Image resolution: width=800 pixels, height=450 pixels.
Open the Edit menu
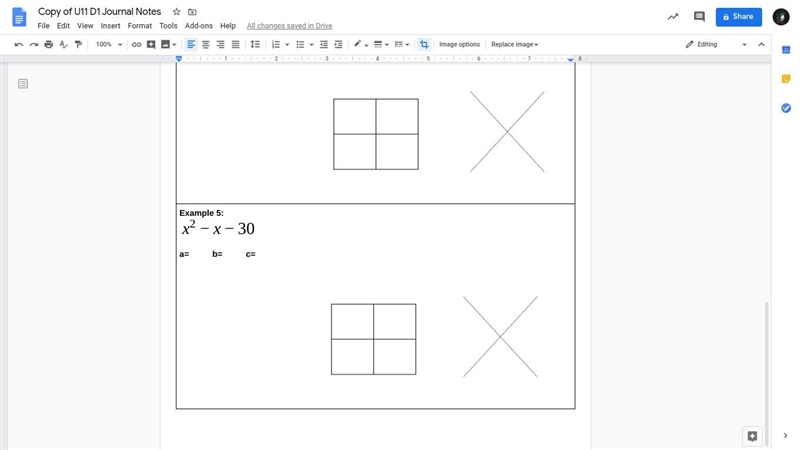point(63,26)
